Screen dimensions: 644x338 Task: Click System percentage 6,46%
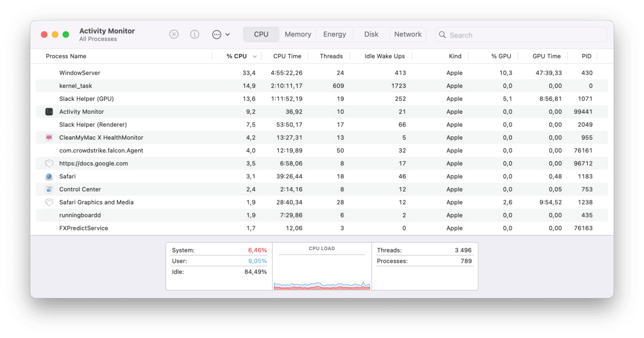tap(257, 250)
